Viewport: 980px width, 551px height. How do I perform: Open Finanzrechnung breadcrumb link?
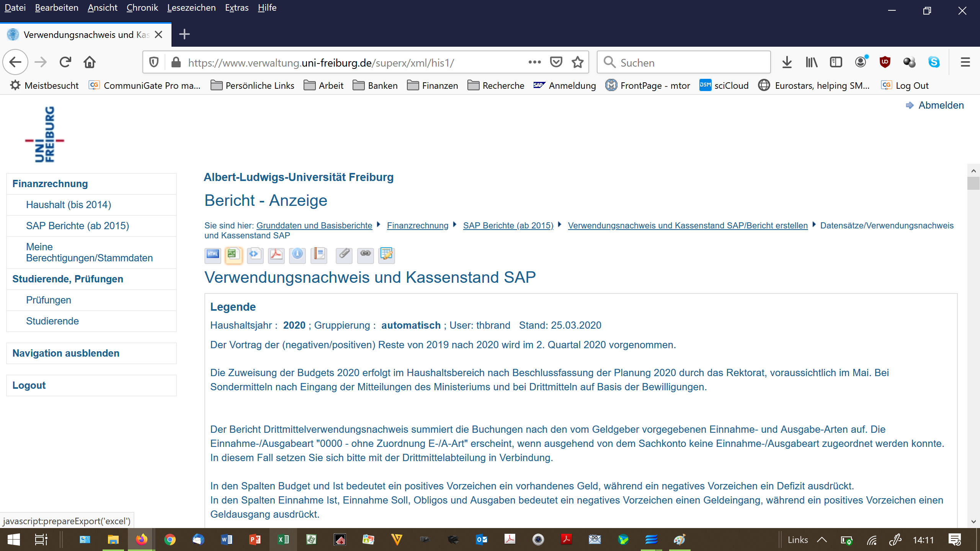tap(418, 225)
